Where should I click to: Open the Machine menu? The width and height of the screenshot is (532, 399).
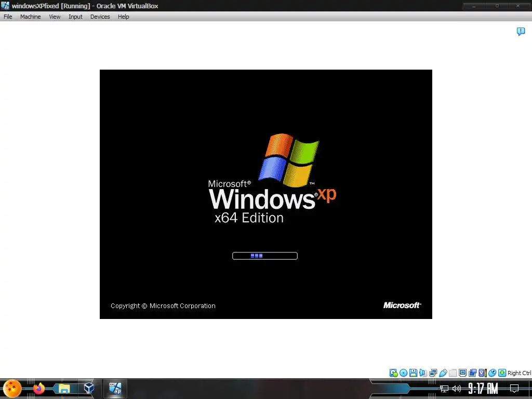tap(30, 17)
